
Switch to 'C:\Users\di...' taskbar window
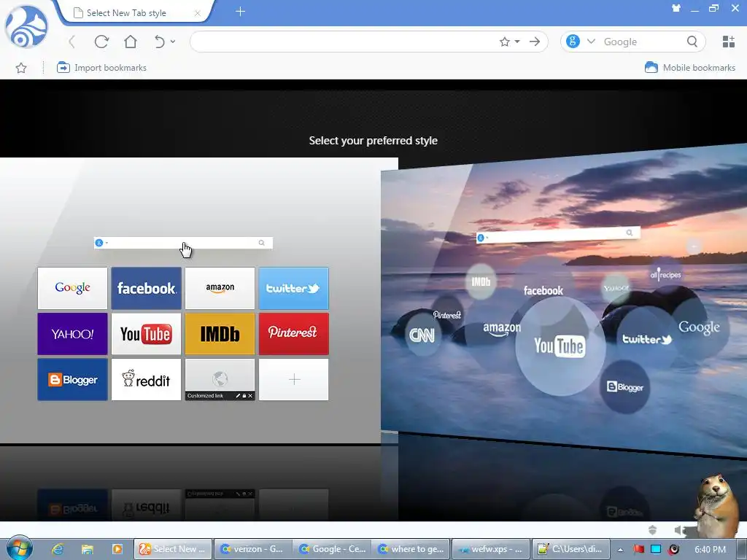(x=570, y=549)
